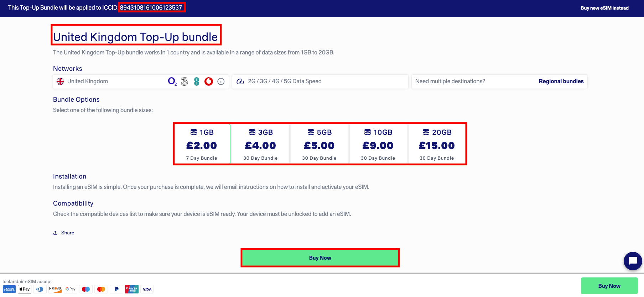644x297 pixels.
Task: Click the PayPal payment icon
Action: (x=116, y=289)
